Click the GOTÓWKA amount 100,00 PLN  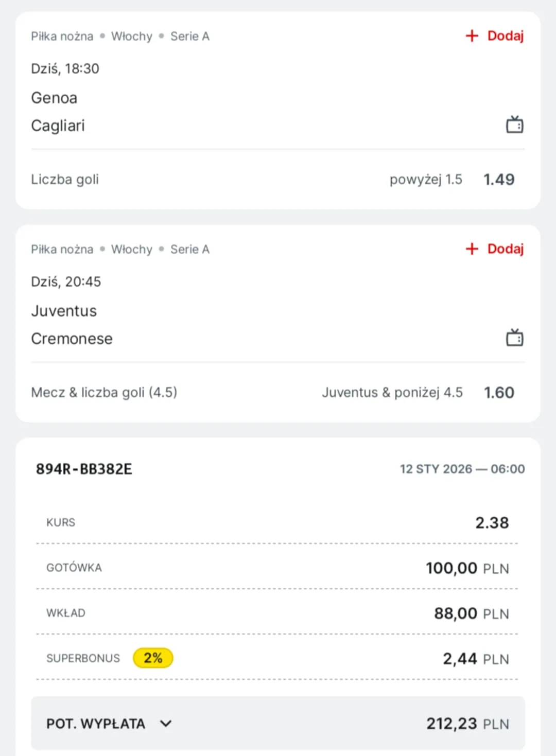coord(466,568)
